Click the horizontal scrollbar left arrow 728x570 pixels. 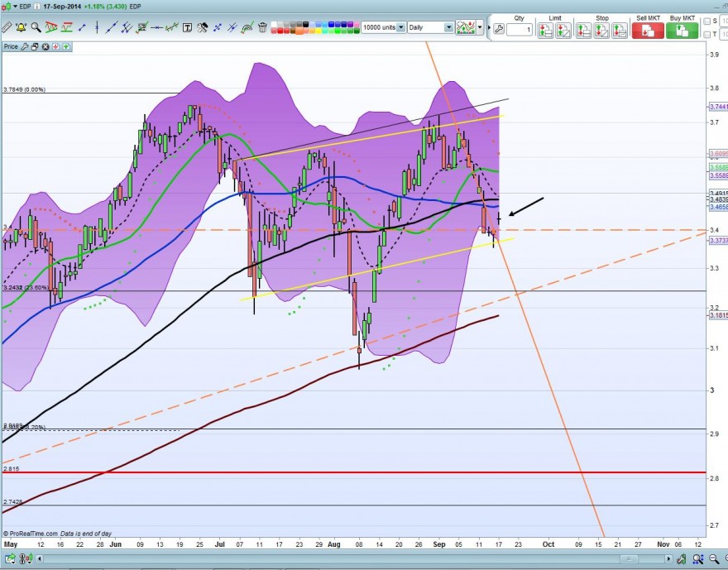coord(39,558)
